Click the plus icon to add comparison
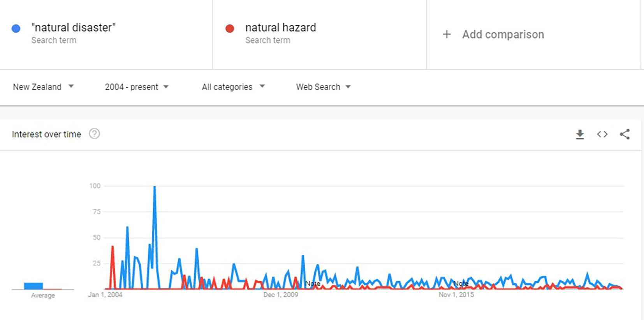 pyautogui.click(x=447, y=34)
